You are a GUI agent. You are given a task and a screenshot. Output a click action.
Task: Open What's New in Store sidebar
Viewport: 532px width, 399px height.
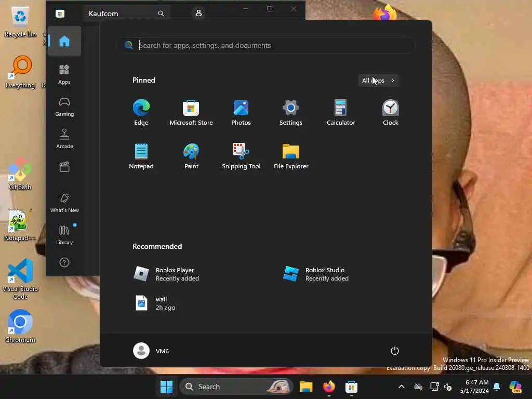(x=64, y=203)
